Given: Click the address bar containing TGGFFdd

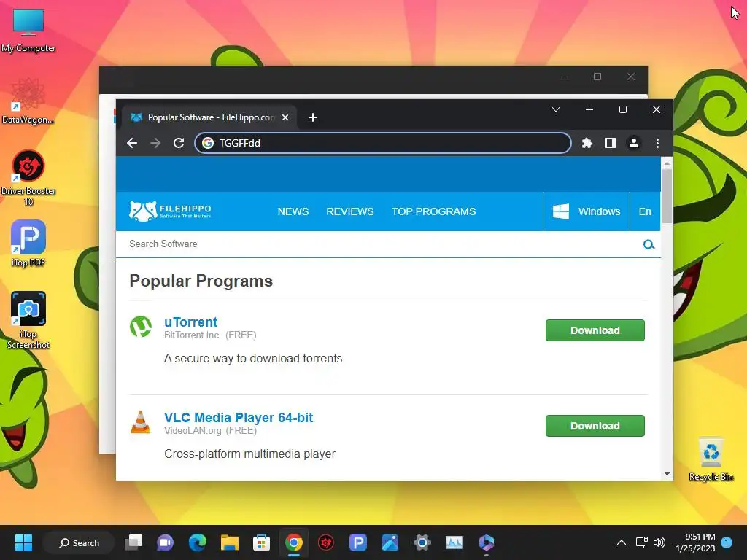Looking at the screenshot, I should coord(382,143).
